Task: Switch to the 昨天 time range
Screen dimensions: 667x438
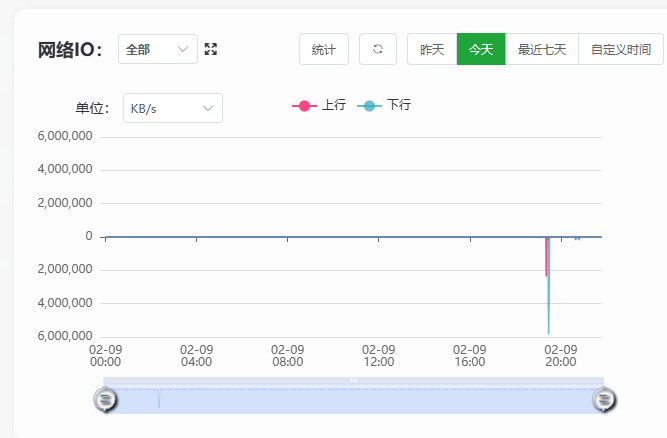Action: (432, 49)
